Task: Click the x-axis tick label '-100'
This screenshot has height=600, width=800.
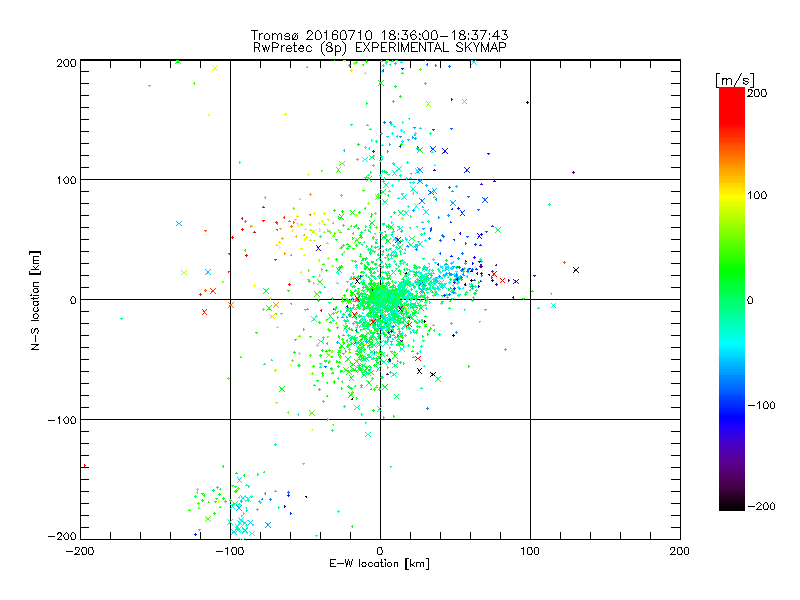Action: point(230,551)
